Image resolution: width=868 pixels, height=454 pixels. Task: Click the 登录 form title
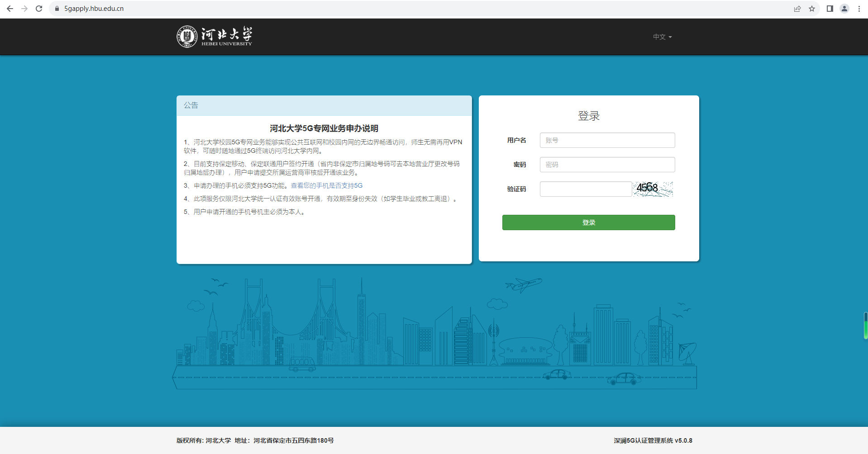(588, 116)
